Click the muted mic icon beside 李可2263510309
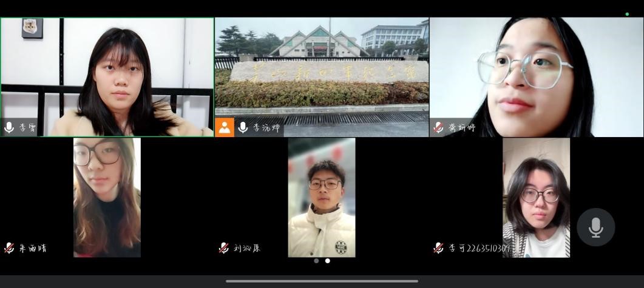Screen dimensions: 644x288 (x=438, y=247)
